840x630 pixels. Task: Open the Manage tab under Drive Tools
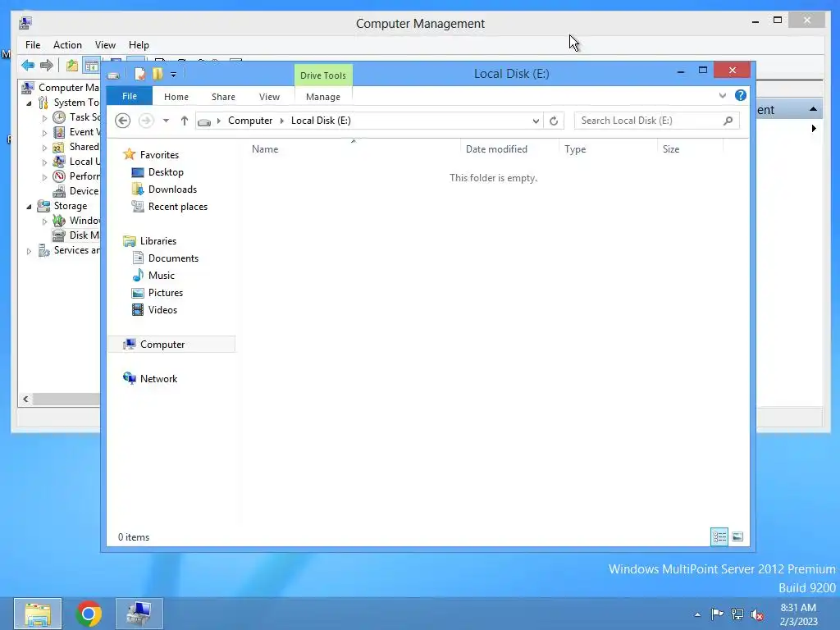323,97
